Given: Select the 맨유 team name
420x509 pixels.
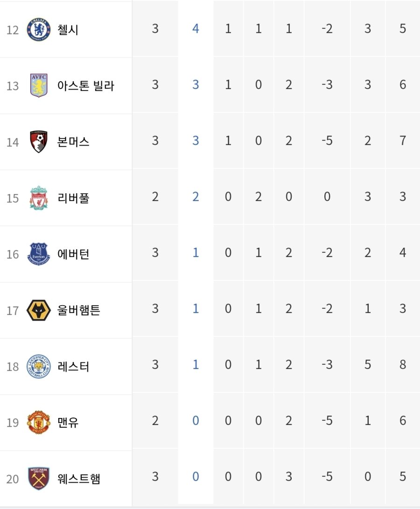Looking at the screenshot, I should pyautogui.click(x=68, y=422).
